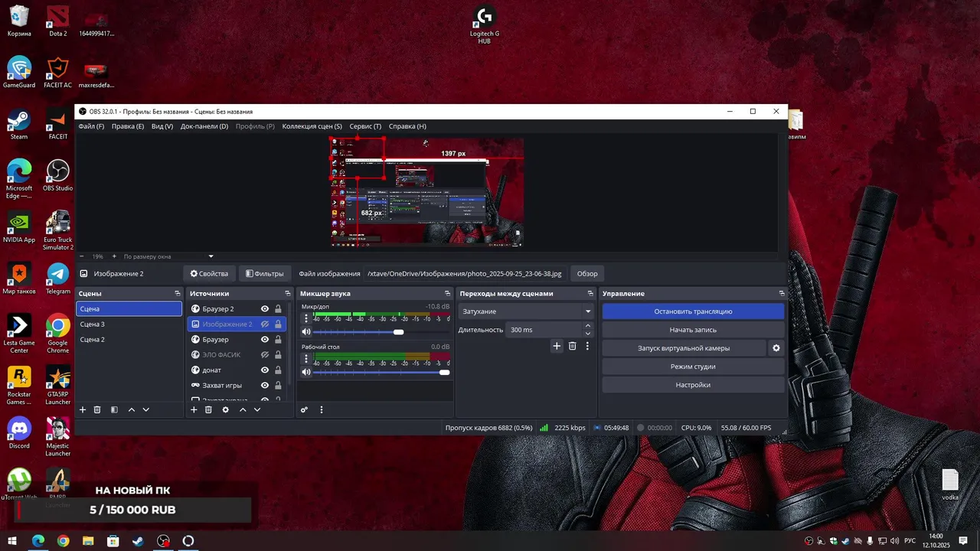Open scene filters icon in Scenes toolbar
The width and height of the screenshot is (980, 551).
point(114,409)
